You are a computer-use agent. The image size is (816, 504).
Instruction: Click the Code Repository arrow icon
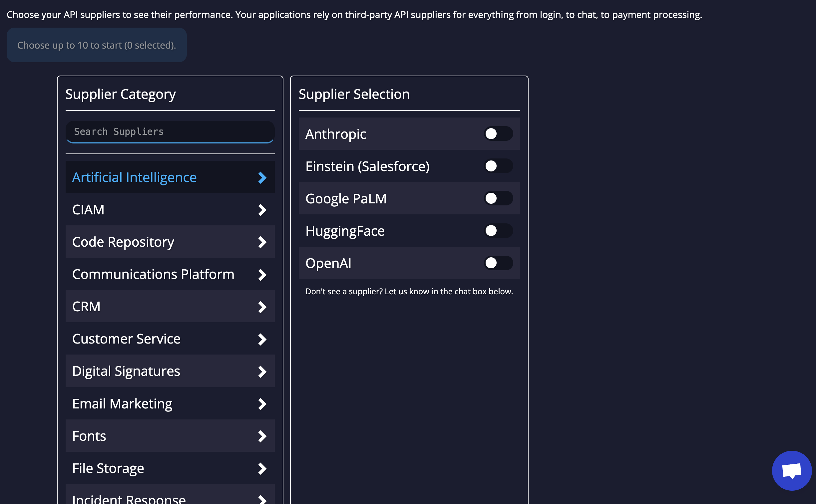coord(262,242)
